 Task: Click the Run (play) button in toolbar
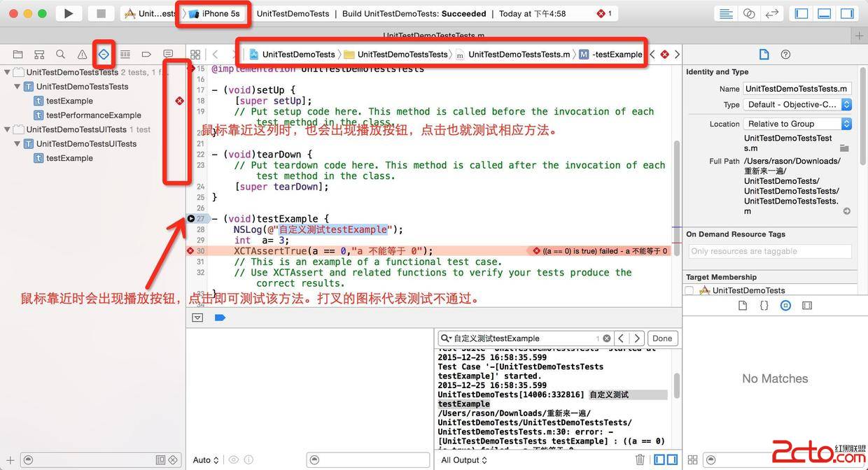68,13
